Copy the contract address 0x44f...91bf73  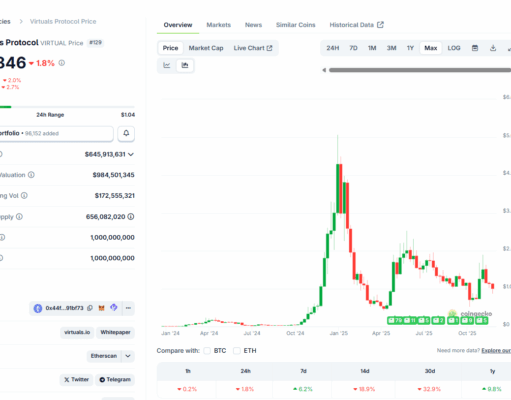(x=90, y=308)
